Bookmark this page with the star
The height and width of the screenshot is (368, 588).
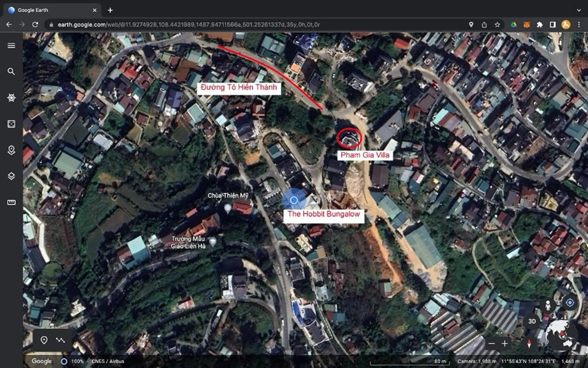tap(497, 25)
